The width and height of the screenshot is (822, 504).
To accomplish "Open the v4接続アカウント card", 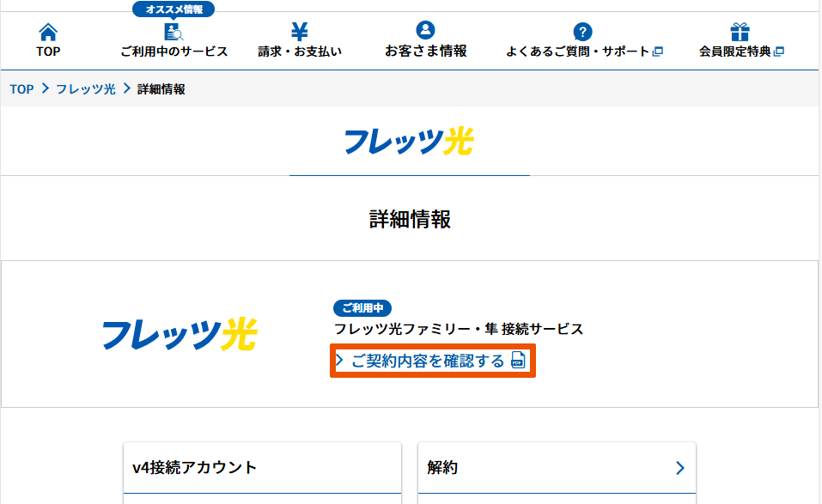I will coord(262,468).
